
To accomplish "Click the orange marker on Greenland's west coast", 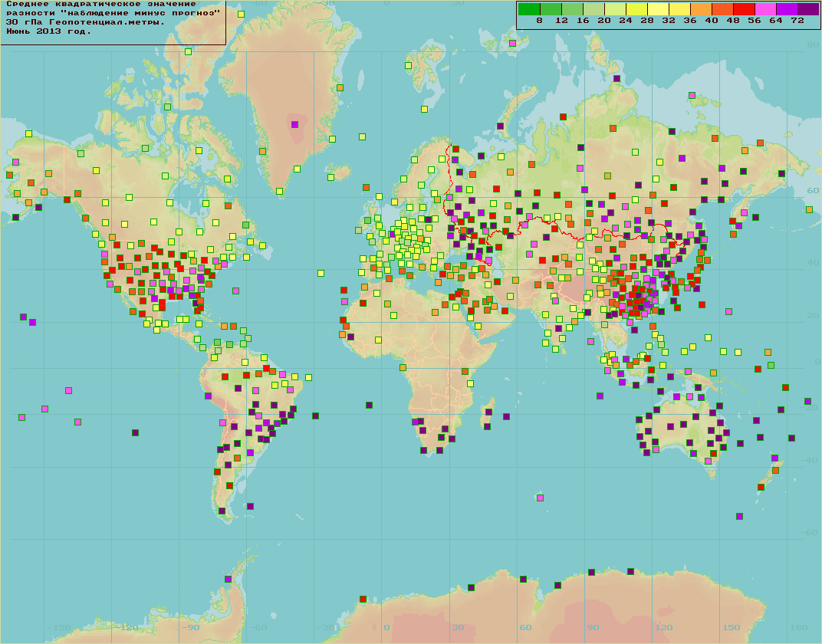I will click(x=263, y=152).
